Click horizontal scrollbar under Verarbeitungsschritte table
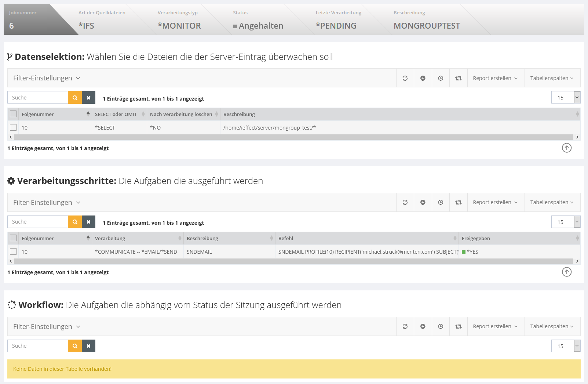The width and height of the screenshot is (588, 384). click(293, 261)
